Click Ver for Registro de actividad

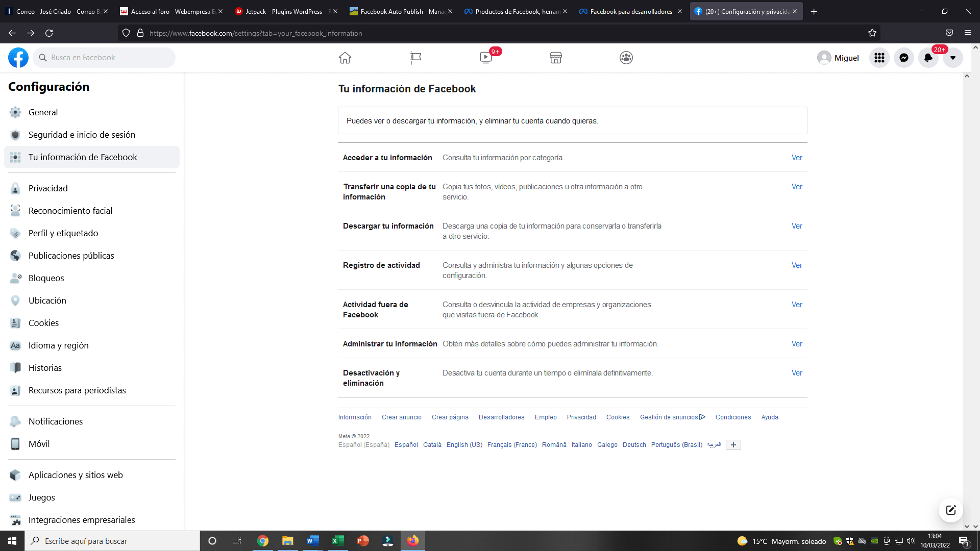point(797,265)
